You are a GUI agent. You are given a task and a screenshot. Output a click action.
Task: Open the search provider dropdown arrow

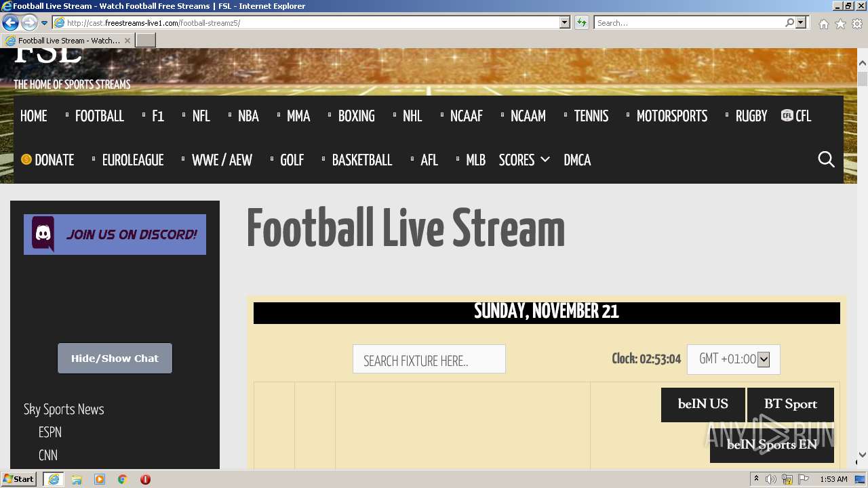pyautogui.click(x=802, y=23)
